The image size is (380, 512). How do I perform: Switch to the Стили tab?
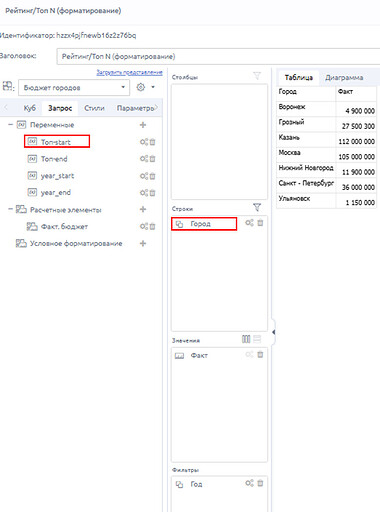(94, 108)
